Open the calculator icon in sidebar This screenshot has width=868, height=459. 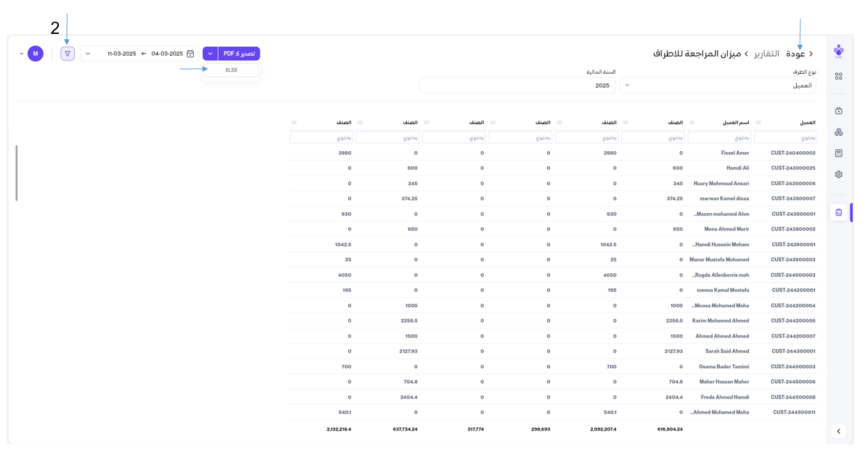click(839, 153)
